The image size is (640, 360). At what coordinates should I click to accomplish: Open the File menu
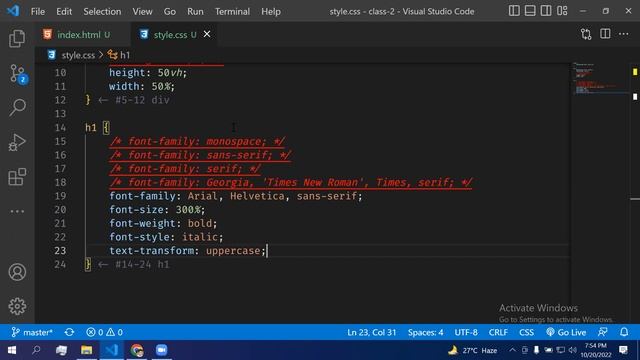(x=38, y=11)
